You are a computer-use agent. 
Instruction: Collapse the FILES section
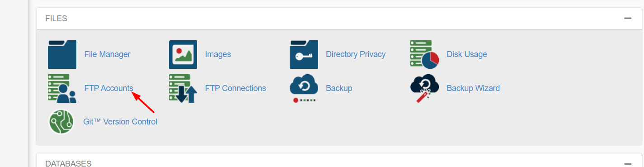click(627, 19)
